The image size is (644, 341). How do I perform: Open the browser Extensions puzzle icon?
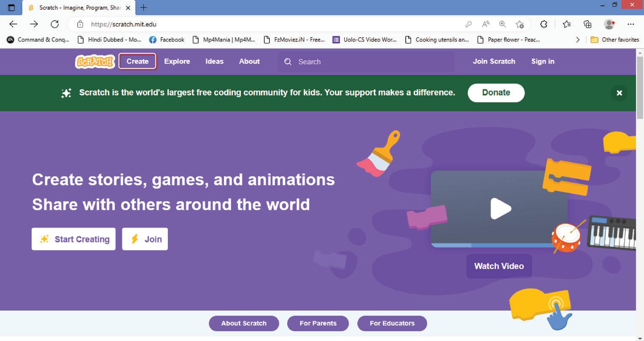pos(544,24)
